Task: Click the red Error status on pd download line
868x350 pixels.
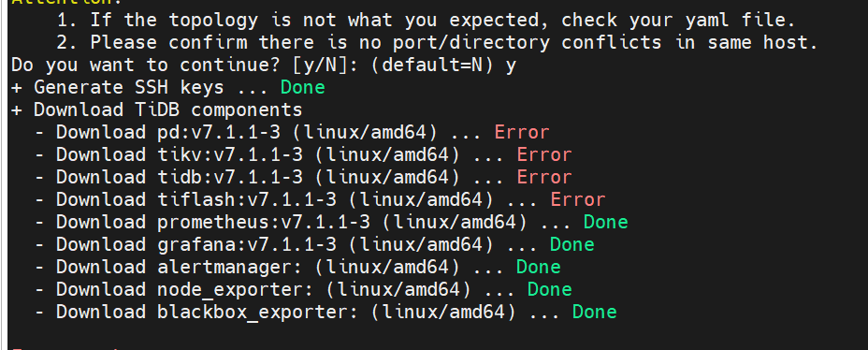Action: coord(522,132)
